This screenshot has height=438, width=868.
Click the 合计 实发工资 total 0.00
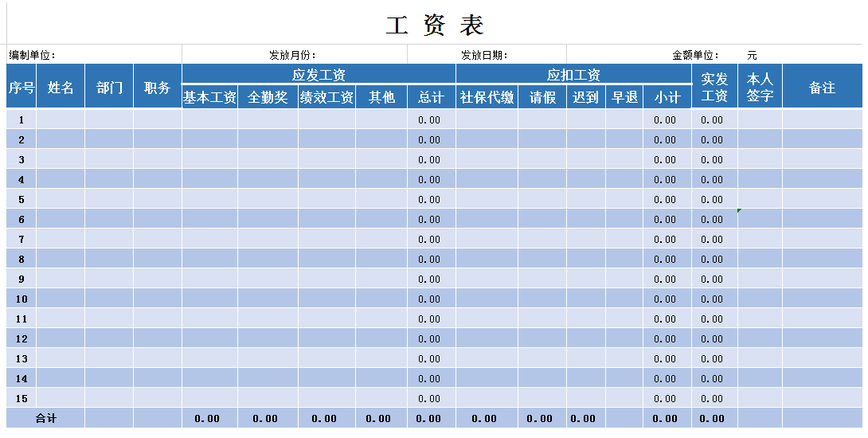coord(714,419)
